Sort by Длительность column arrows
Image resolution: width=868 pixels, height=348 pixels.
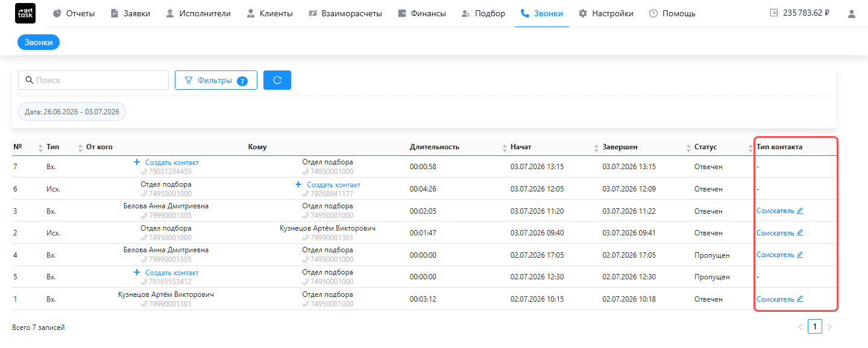coord(505,148)
